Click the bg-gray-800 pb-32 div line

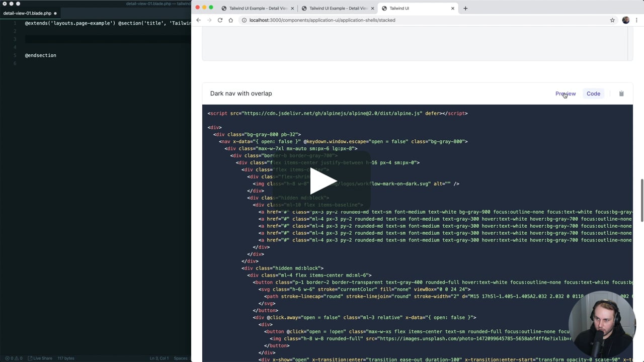[x=257, y=134]
